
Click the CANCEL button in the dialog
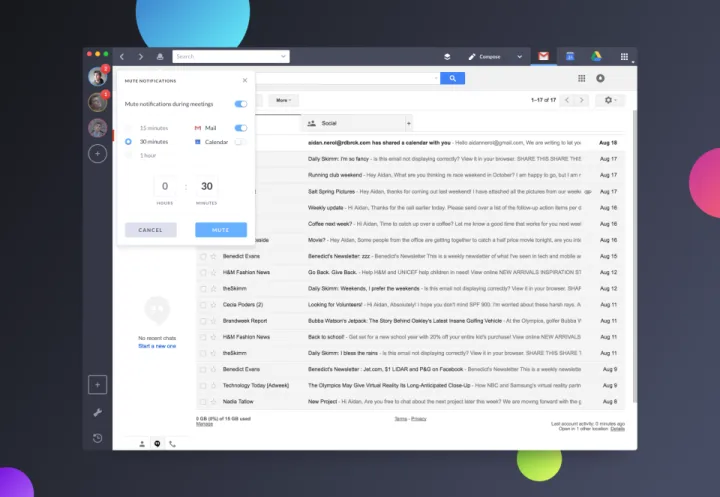[x=151, y=230]
